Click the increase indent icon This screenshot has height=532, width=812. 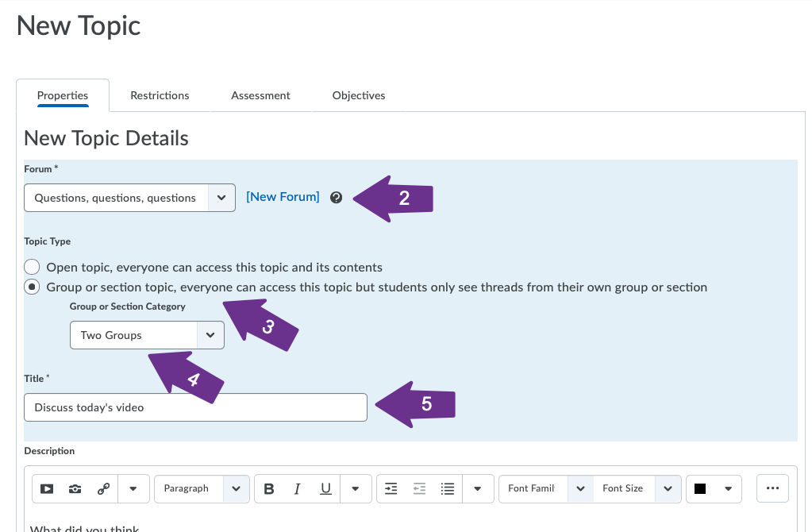coord(391,489)
